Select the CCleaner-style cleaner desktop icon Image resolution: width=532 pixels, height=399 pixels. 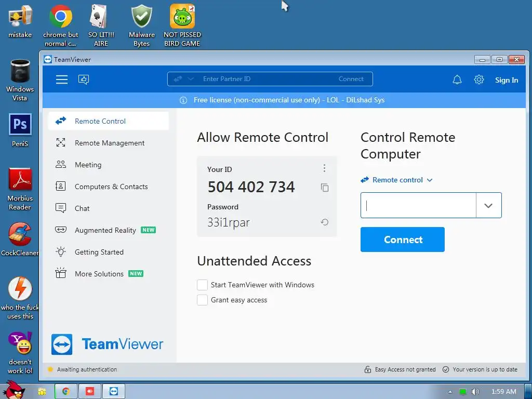pos(20,239)
